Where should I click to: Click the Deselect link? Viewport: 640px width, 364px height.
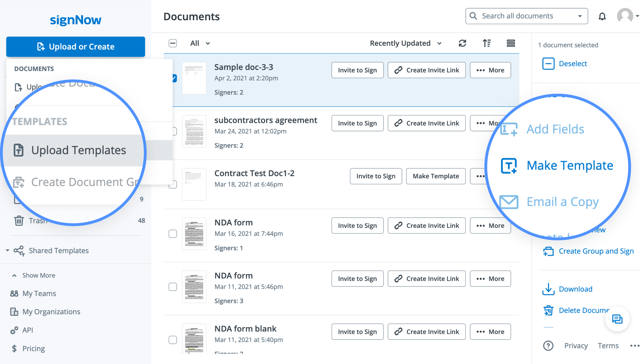(x=572, y=64)
